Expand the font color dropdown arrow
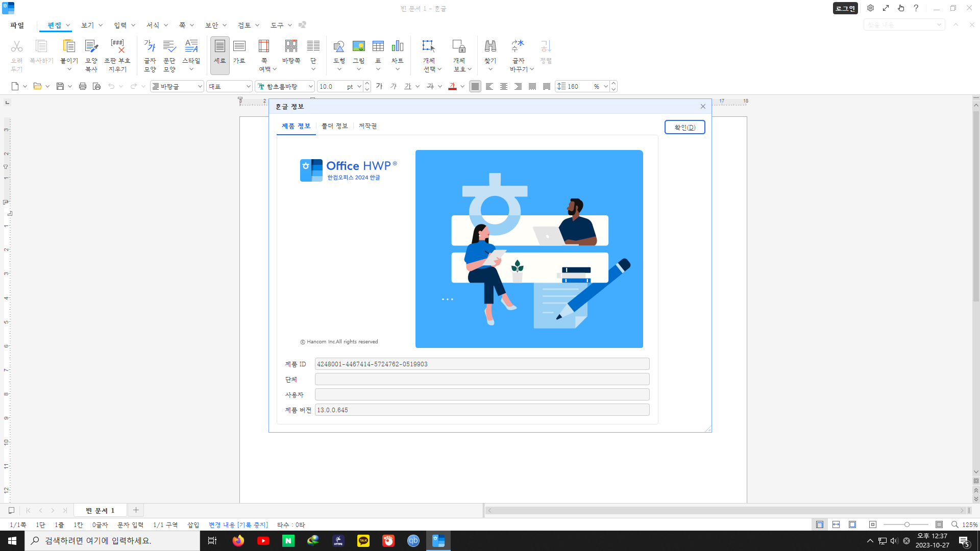 tap(462, 86)
